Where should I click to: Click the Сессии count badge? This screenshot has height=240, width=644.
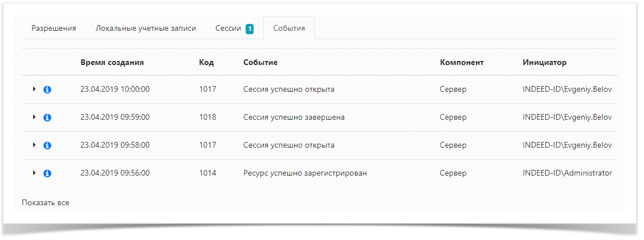(250, 29)
